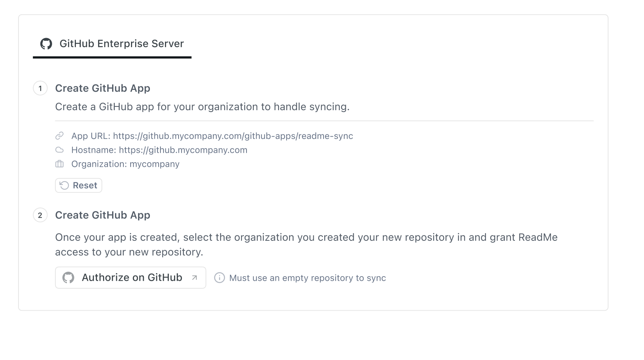Click the briefcase icon next to Organization
Image resolution: width=644 pixels, height=360 pixels.
click(60, 164)
